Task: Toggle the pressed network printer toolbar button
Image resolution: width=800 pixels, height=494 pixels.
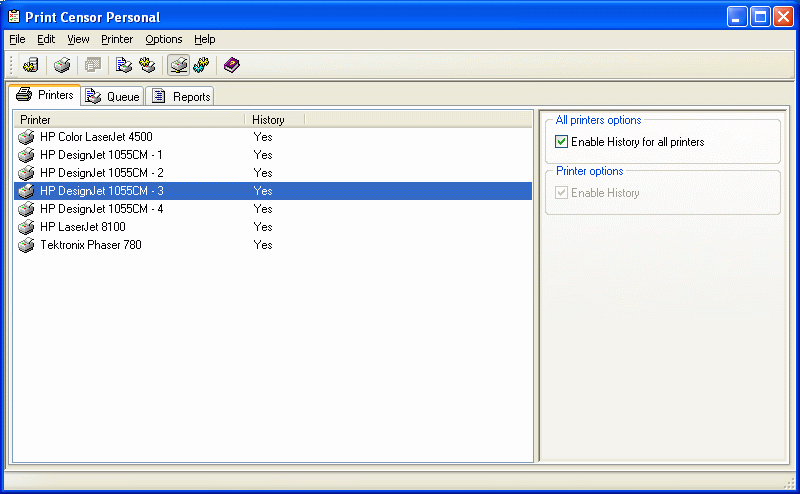Action: (x=179, y=65)
